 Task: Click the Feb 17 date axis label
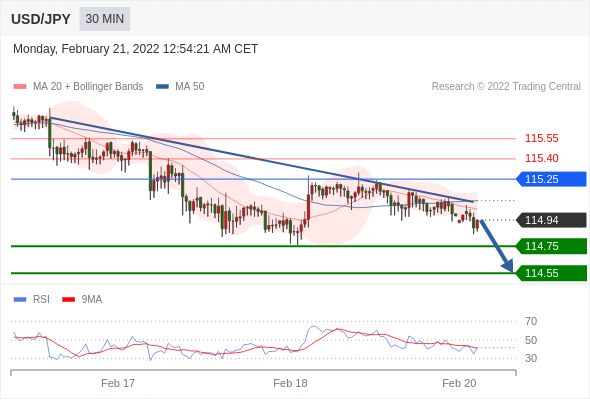coord(118,383)
